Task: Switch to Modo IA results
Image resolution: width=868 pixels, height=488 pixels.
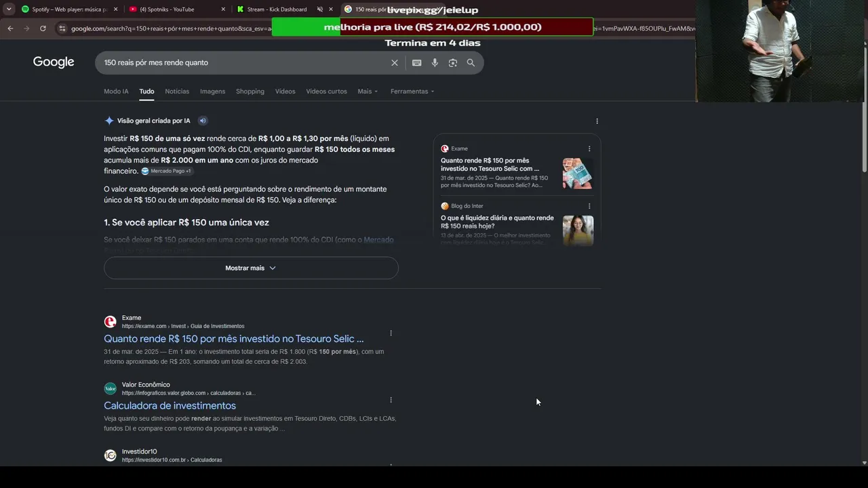Action: (x=116, y=91)
